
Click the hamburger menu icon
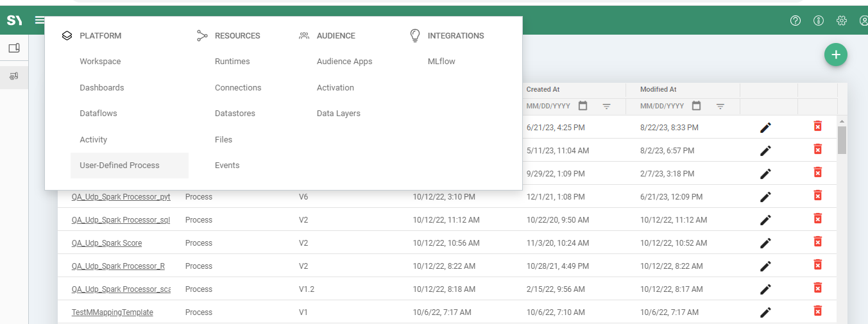[x=40, y=21]
